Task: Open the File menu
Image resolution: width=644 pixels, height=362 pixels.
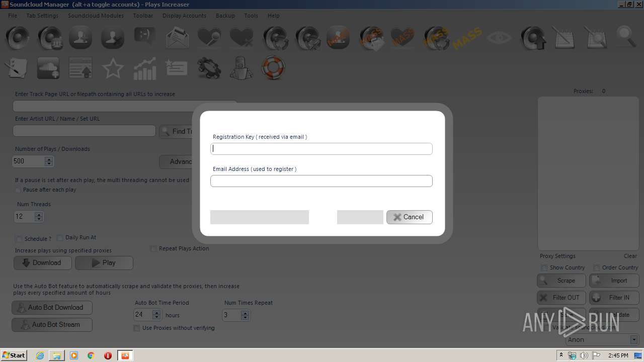Action: [13, 16]
